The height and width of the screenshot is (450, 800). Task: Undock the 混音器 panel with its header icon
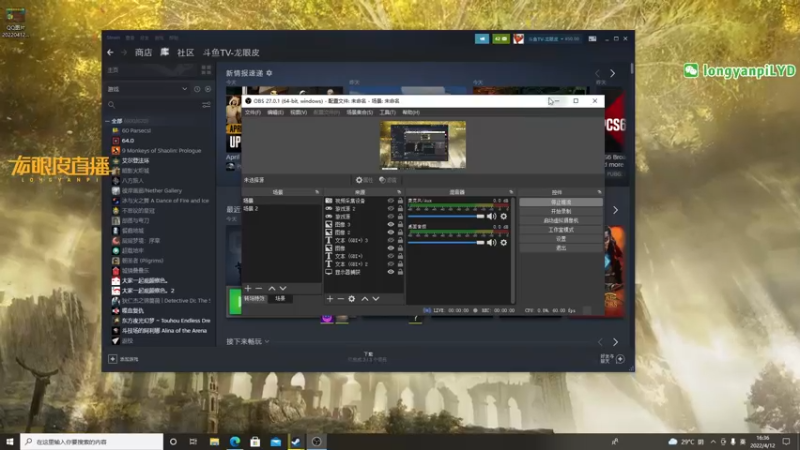click(511, 192)
